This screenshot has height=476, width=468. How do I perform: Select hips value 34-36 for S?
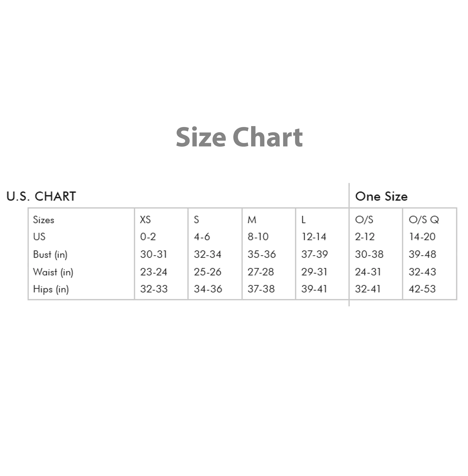tap(208, 289)
